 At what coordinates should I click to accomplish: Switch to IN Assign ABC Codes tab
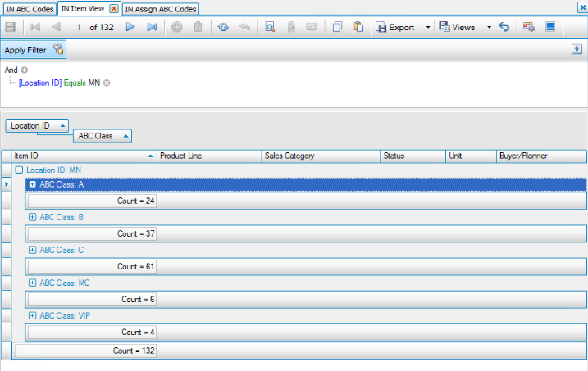coord(161,8)
